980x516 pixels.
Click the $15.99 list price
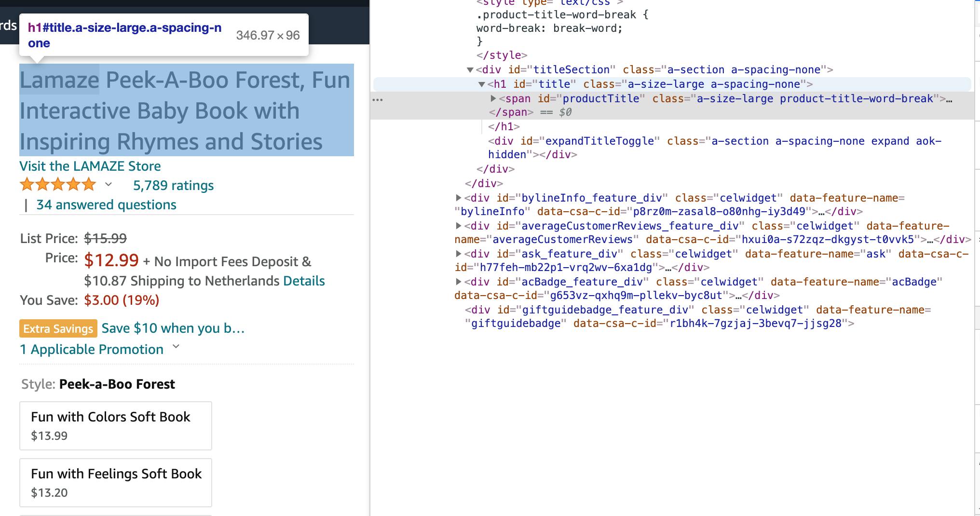[105, 238]
